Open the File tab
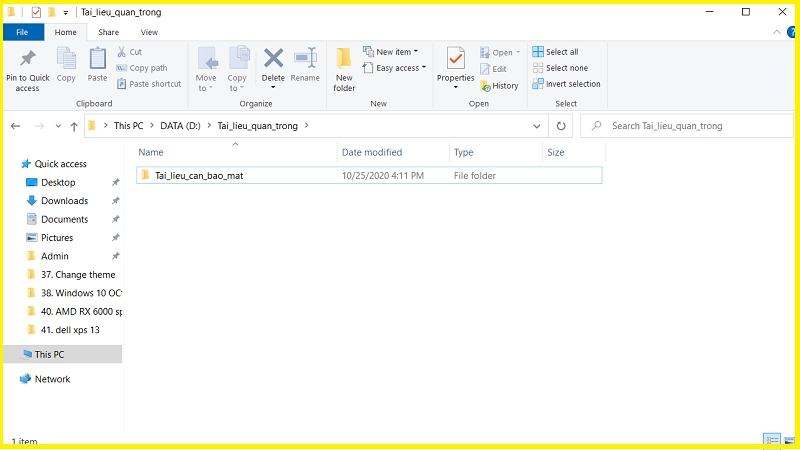 [x=22, y=32]
